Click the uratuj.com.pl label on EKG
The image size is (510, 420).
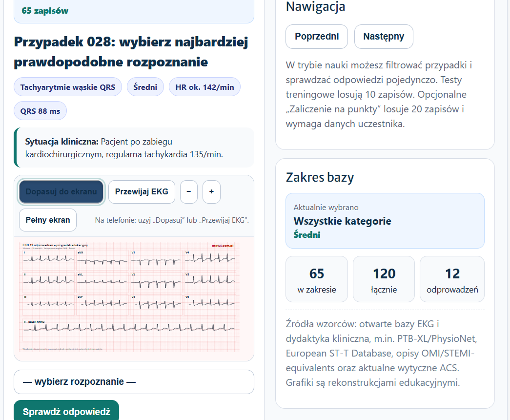point(223,246)
